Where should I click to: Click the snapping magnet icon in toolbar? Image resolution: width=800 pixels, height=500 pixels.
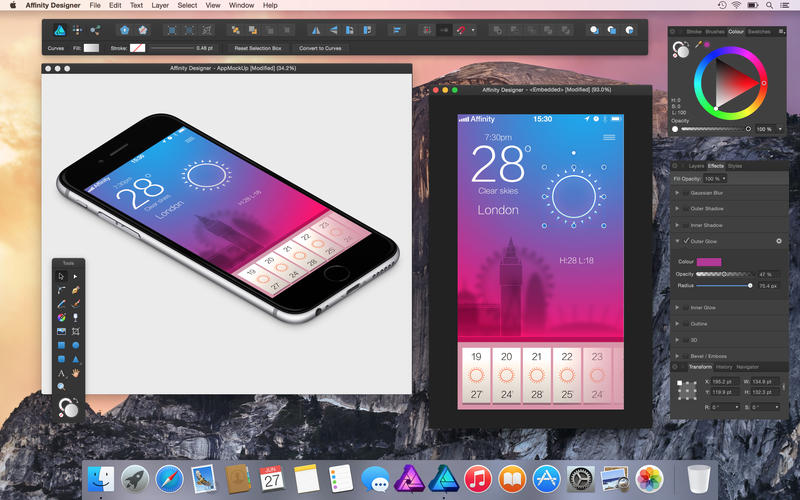pos(461,31)
